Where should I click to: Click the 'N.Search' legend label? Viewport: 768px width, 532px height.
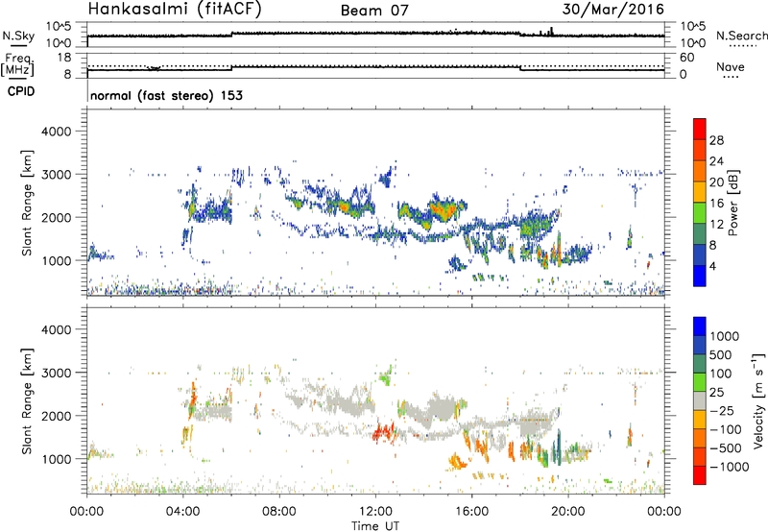point(741,36)
